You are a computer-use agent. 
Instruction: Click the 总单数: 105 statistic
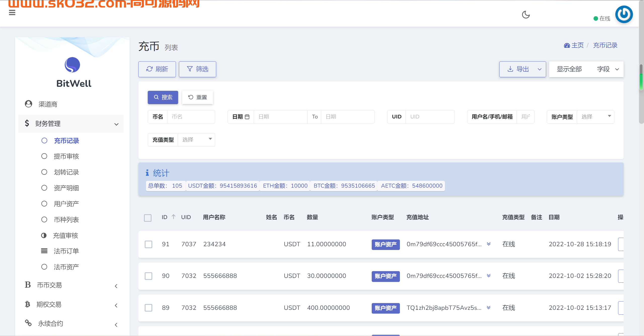coord(165,186)
